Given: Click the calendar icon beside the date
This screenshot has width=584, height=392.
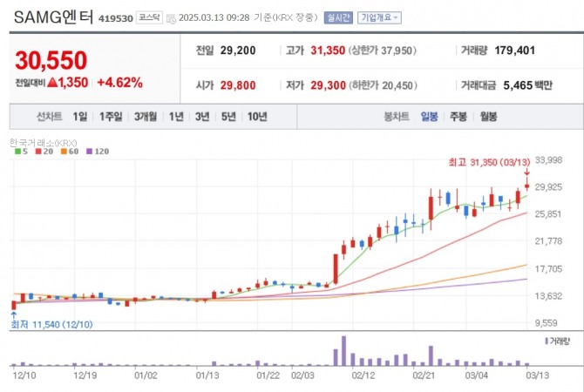Looking at the screenshot, I should (171, 18).
